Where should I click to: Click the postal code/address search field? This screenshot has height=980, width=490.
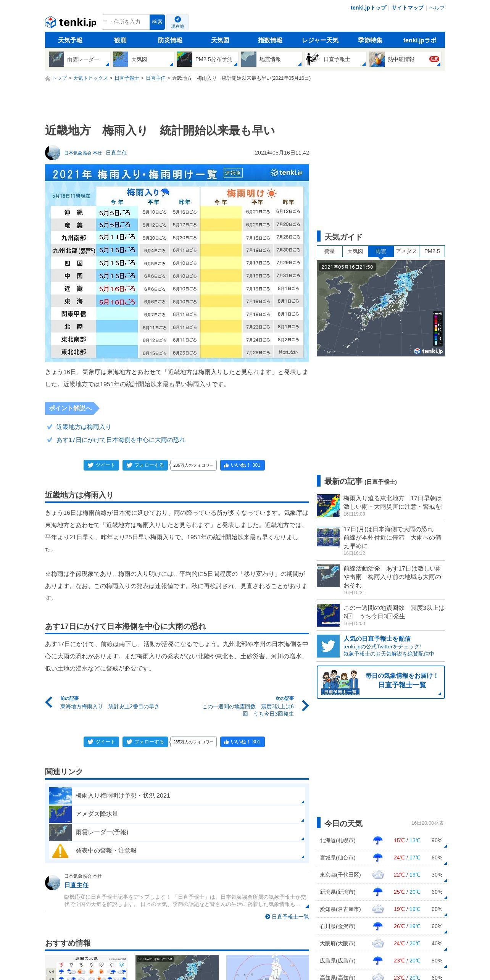coord(126,22)
